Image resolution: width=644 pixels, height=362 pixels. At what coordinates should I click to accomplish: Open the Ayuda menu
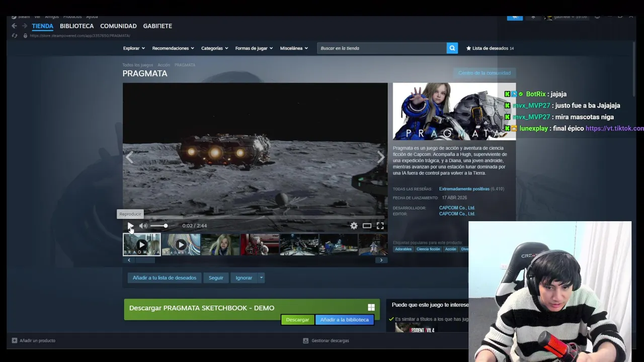point(92,17)
